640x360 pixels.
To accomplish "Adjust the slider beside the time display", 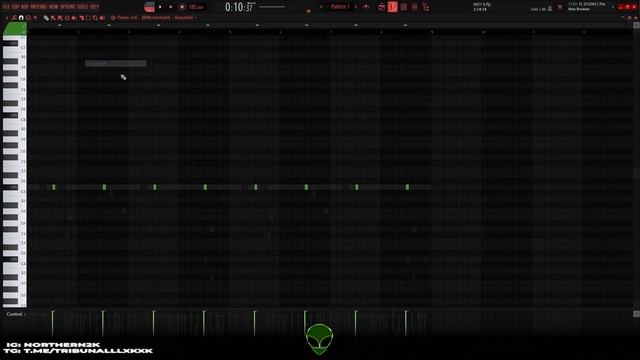I will (x=272, y=7).
